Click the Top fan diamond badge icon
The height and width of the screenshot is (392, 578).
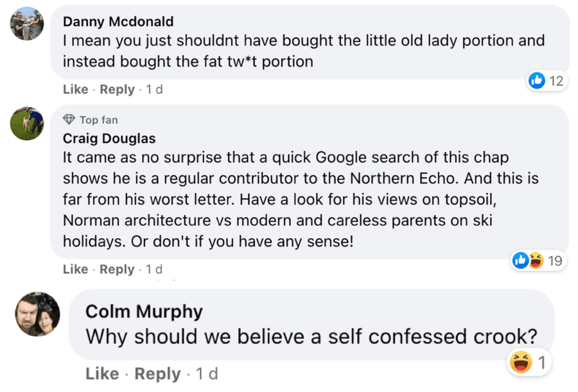point(69,120)
